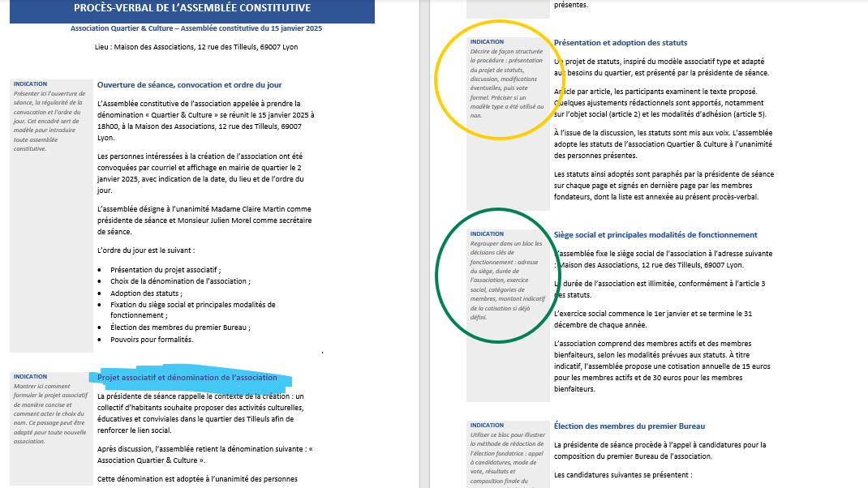Click the paragraph starting 'L'exercice social commence'
868x488 pixels.
coord(653,319)
